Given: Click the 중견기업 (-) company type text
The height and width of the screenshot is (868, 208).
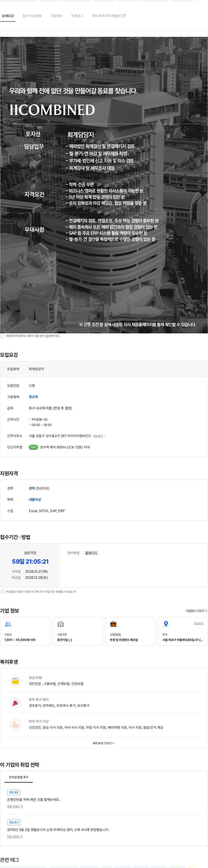Looking at the screenshot, I should [64, 640].
